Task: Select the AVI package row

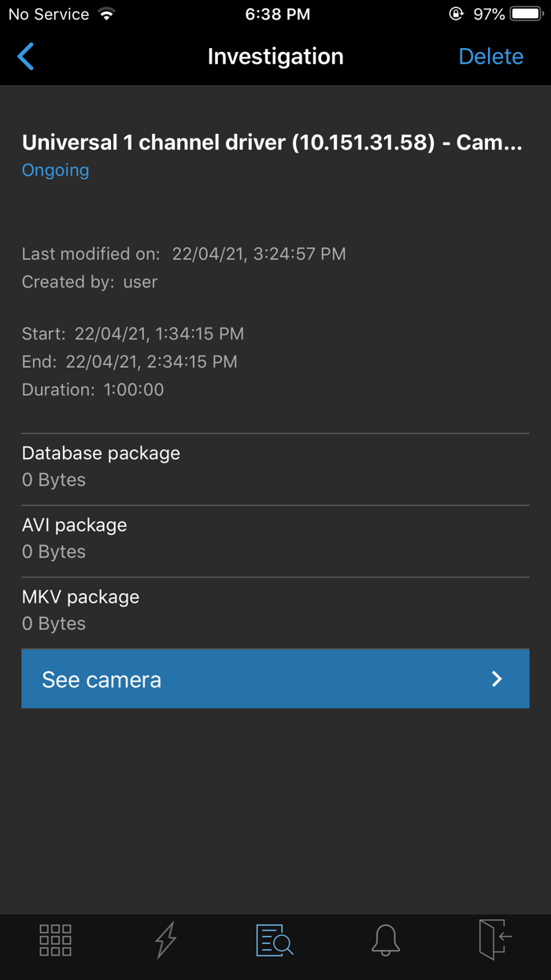Action: click(x=275, y=538)
